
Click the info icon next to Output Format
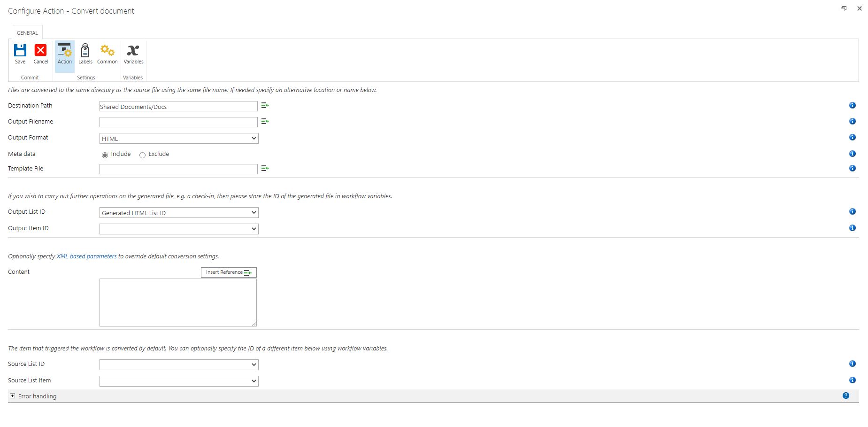pyautogui.click(x=853, y=137)
